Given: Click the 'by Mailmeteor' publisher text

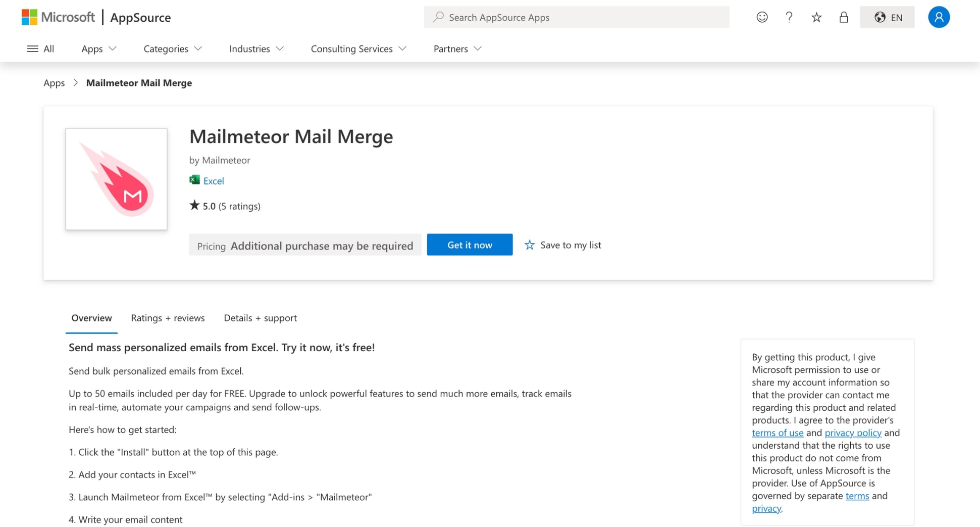Looking at the screenshot, I should coord(220,160).
